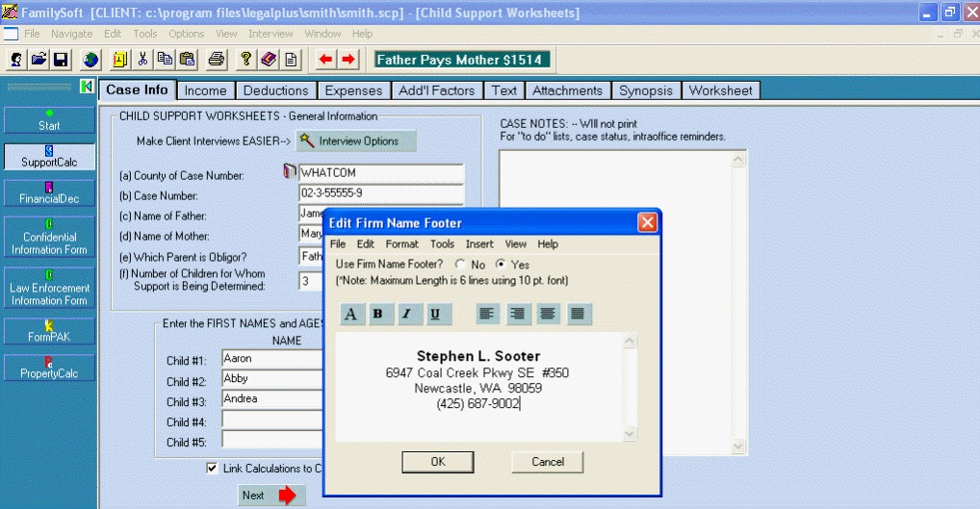Click Cancel in the footer dialog

coord(548,462)
